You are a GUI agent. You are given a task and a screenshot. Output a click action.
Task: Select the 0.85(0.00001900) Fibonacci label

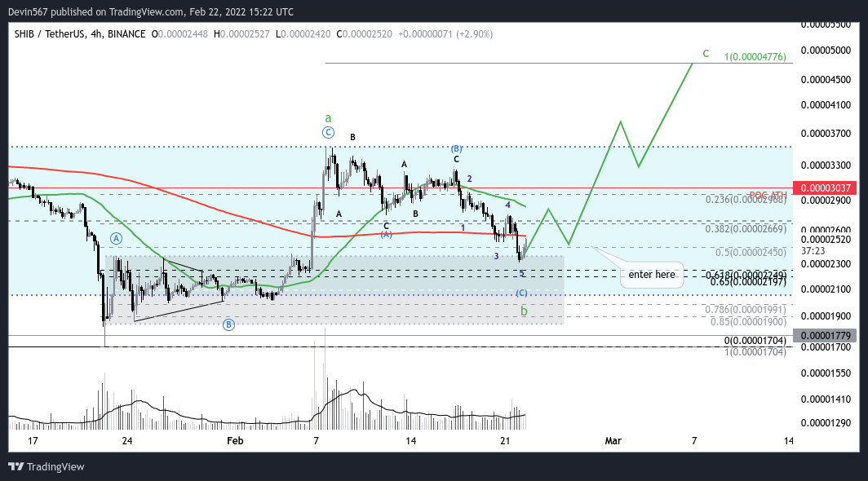748,321
